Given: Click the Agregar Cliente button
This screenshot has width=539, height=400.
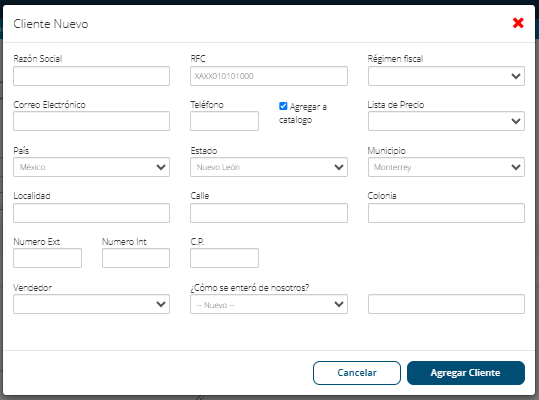Looking at the screenshot, I should coord(466,373).
